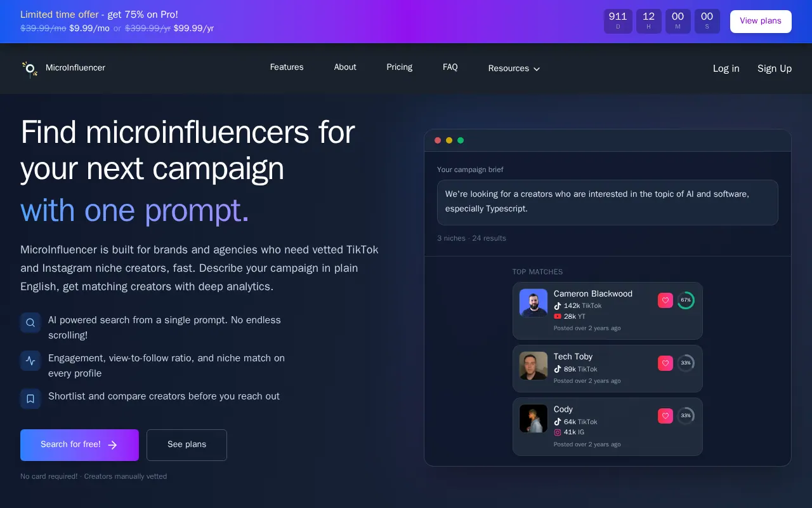Viewport: 812px width, 508px height.
Task: Click the '3 niches · 24 results' text
Action: [471, 239]
